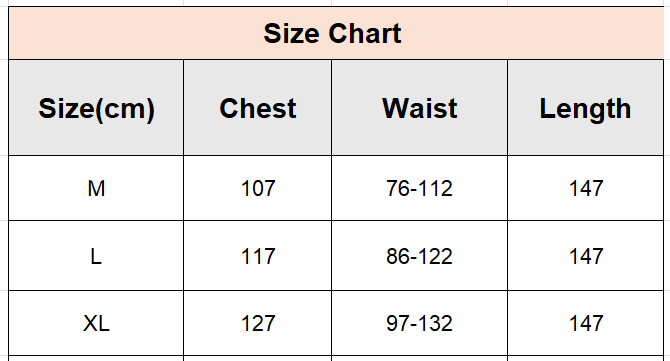Select the cell containing size M
This screenshot has width=670, height=361.
(x=96, y=188)
